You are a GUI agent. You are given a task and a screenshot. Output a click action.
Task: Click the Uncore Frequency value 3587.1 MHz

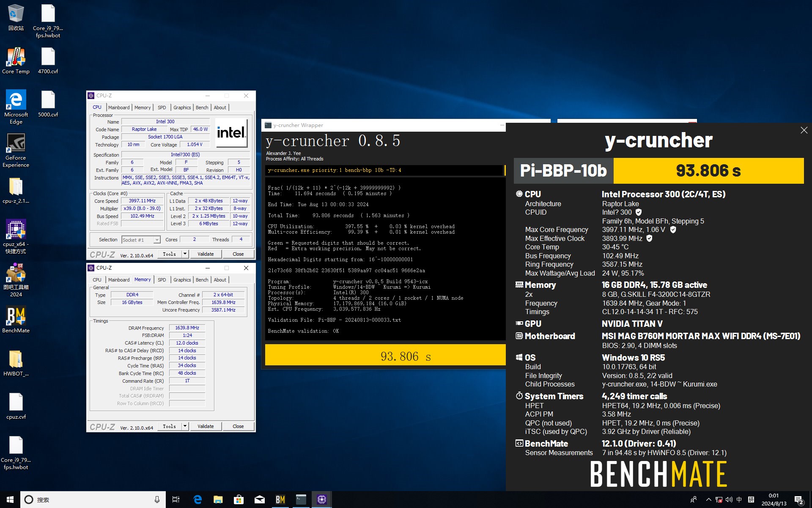pyautogui.click(x=223, y=310)
